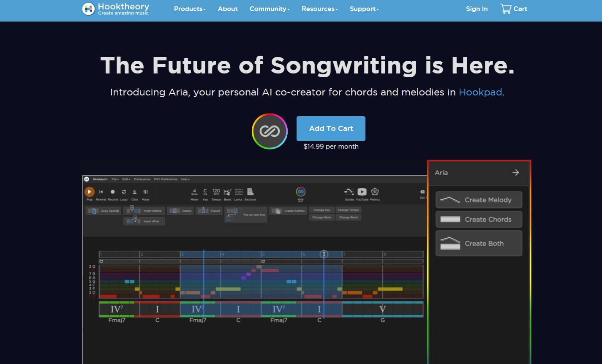Open the Lyrics editor icon
Viewport: 602px width, 364px height.
(x=239, y=193)
